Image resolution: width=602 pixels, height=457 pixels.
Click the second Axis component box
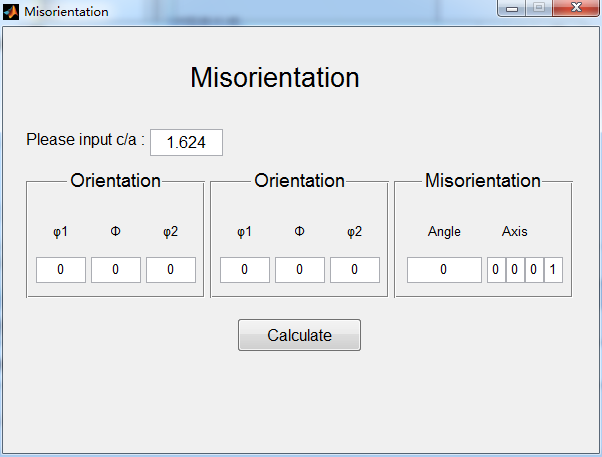515,270
